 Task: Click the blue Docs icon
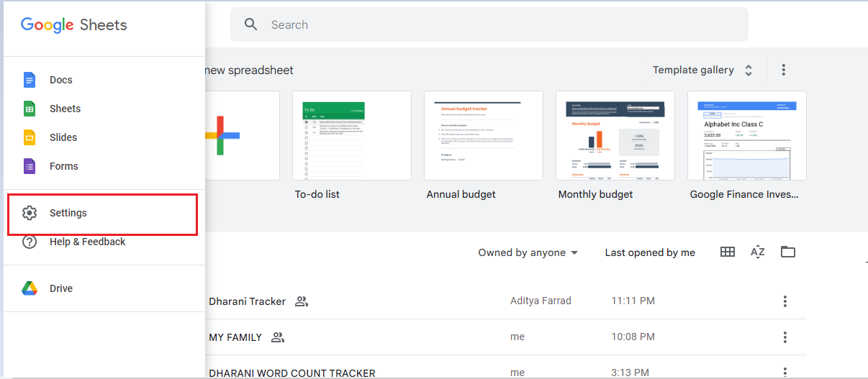pos(30,80)
